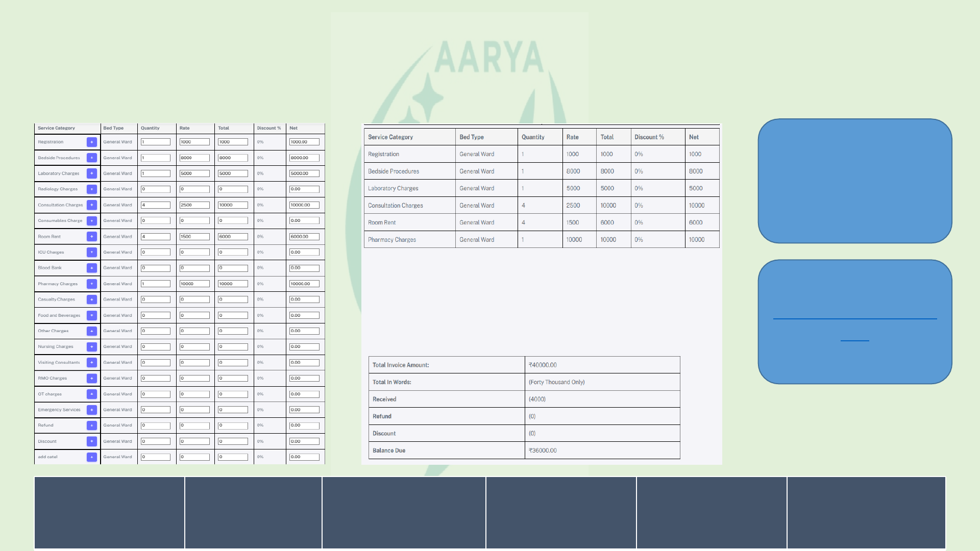Click plus icon for Pharmacy Charges

coord(92,284)
